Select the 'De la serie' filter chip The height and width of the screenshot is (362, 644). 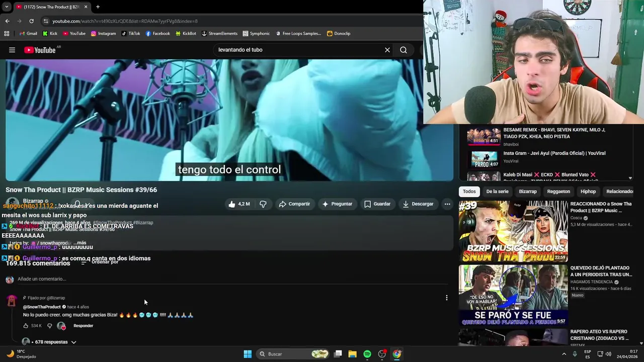coord(497,192)
